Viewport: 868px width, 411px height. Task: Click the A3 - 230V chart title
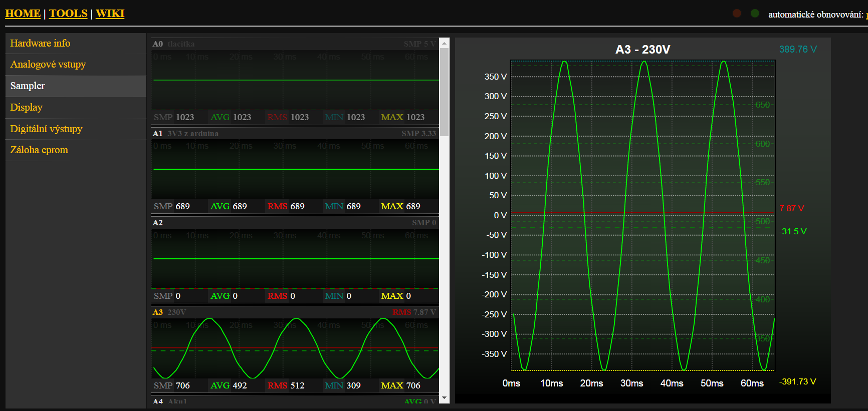pyautogui.click(x=642, y=50)
